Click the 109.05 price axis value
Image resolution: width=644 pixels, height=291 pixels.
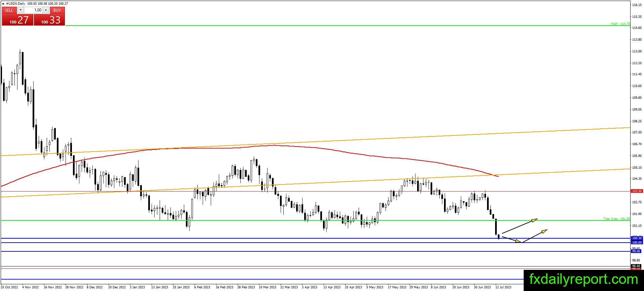coord(637,109)
